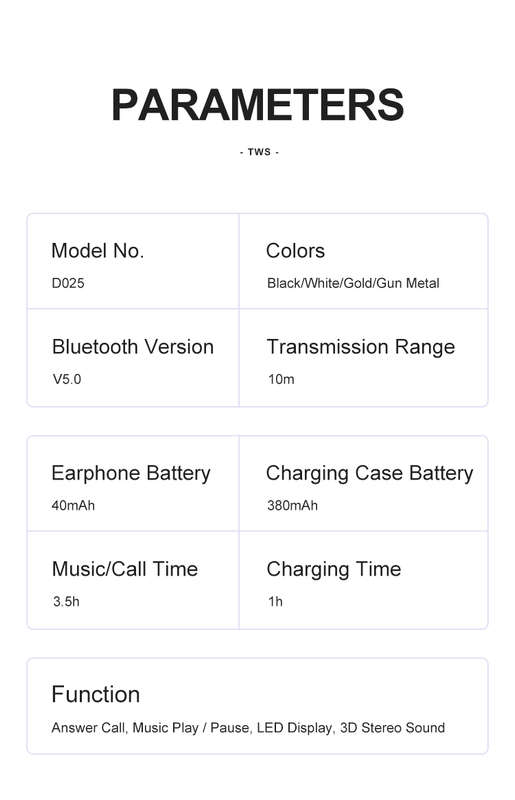Select Black/White/Gold/Gun Metal colors text

point(353,283)
